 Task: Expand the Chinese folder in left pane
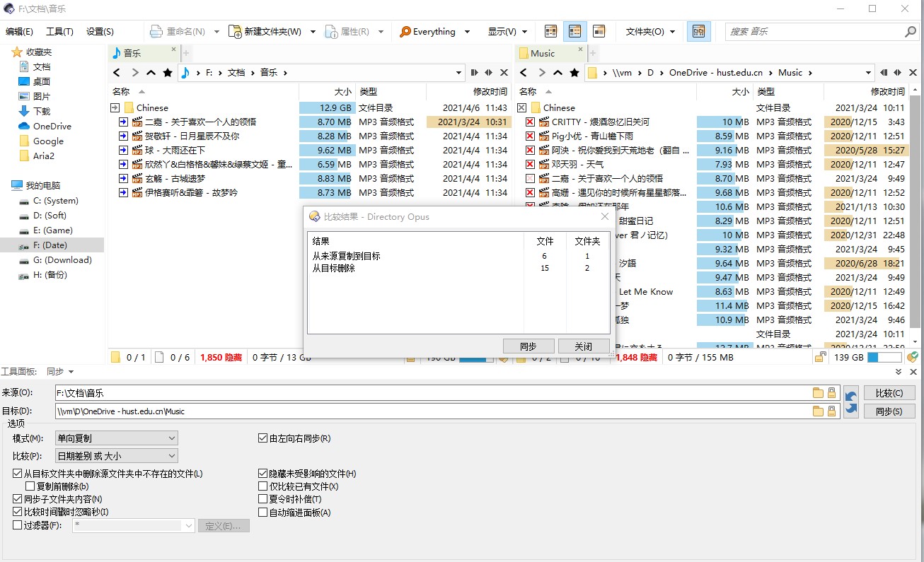pyautogui.click(x=115, y=108)
